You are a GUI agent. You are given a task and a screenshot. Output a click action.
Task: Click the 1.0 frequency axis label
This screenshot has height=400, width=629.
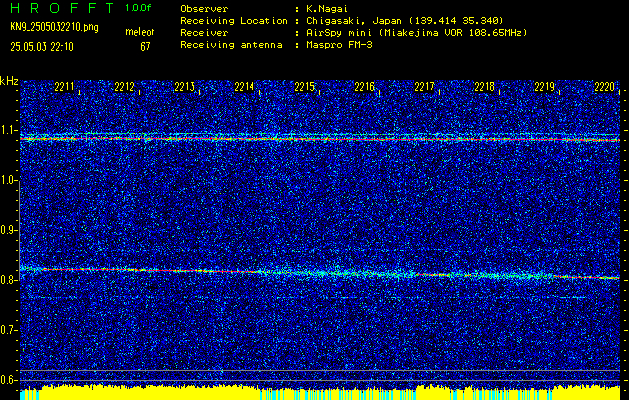pos(8,181)
